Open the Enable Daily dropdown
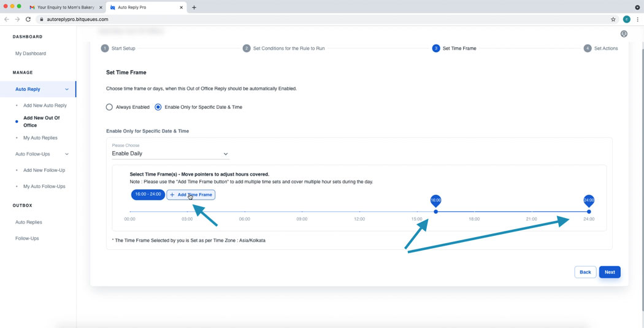Viewport: 644px width, 328px height. (171, 154)
